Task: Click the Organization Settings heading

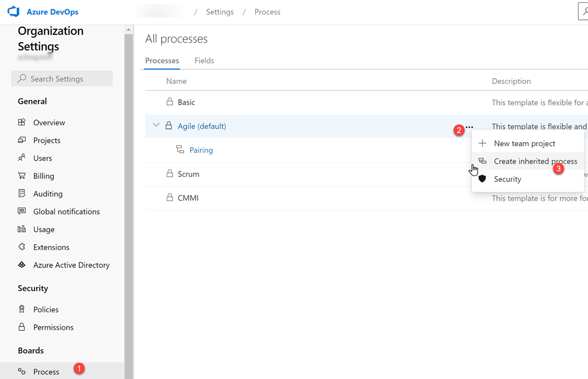Action: pos(51,38)
